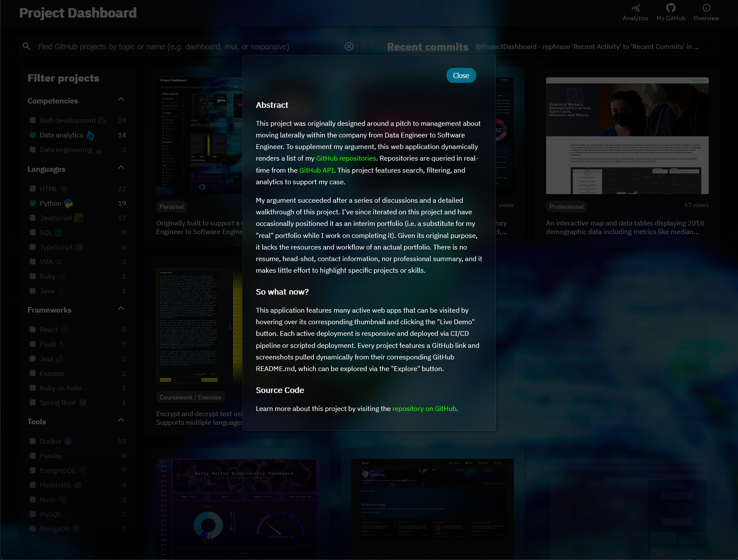Viewport: 738px width, 560px height.
Task: Open the Analytics icon in header
Action: point(635,8)
